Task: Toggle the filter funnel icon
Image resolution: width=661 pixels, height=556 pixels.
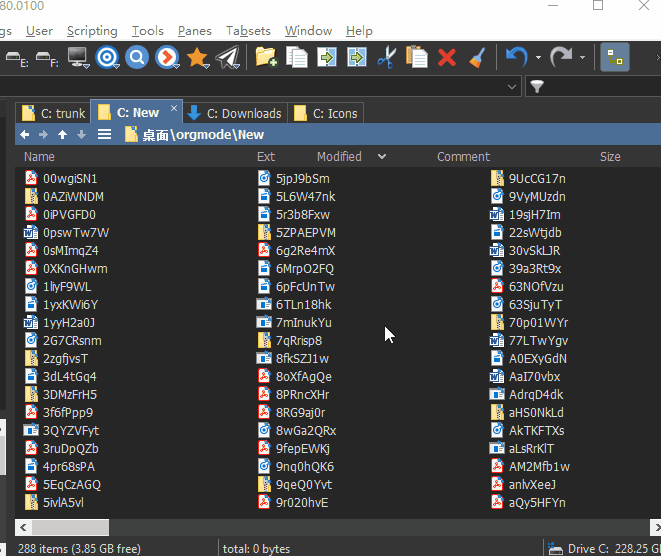Action: tap(537, 87)
